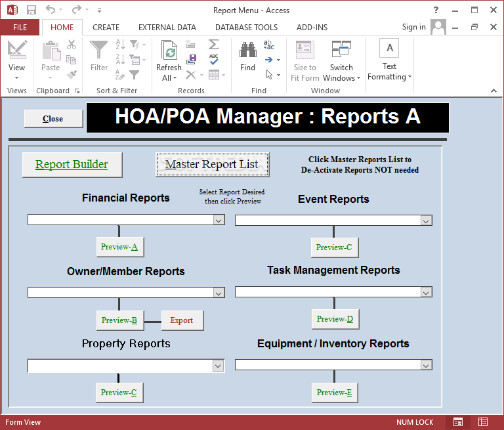This screenshot has height=430, width=504.
Task: Click Size to Fit Form icon
Action: coord(305,50)
